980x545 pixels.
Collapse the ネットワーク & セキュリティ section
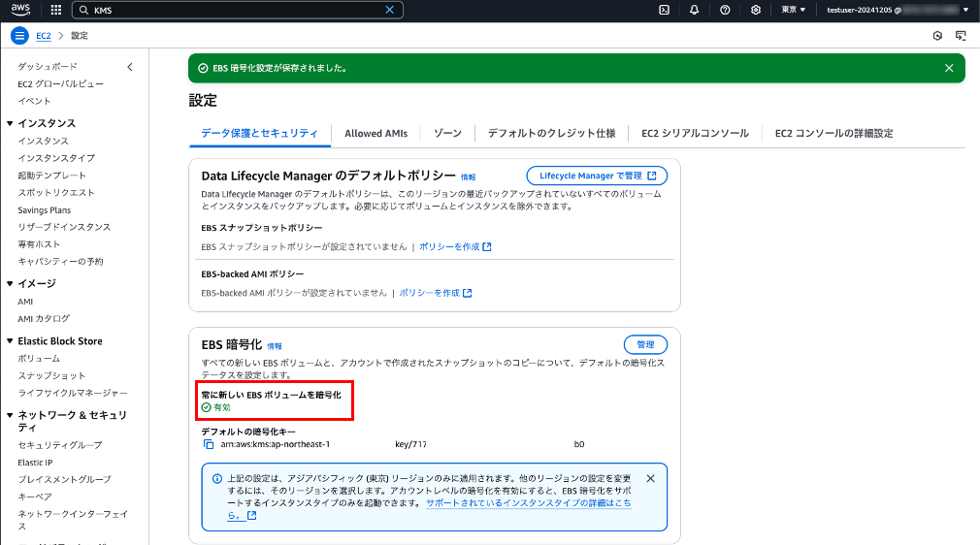pyautogui.click(x=10, y=415)
